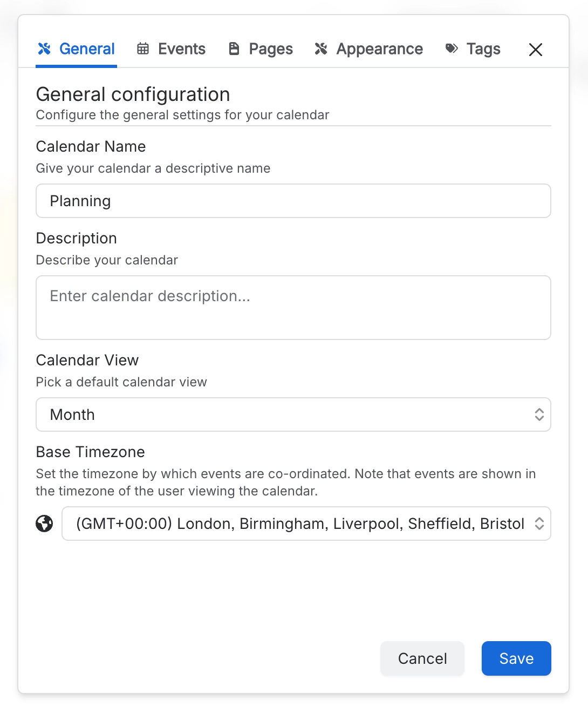Screen dimensions: 588x707
Task: Click the globe icon next to timezone
Action: (x=44, y=524)
